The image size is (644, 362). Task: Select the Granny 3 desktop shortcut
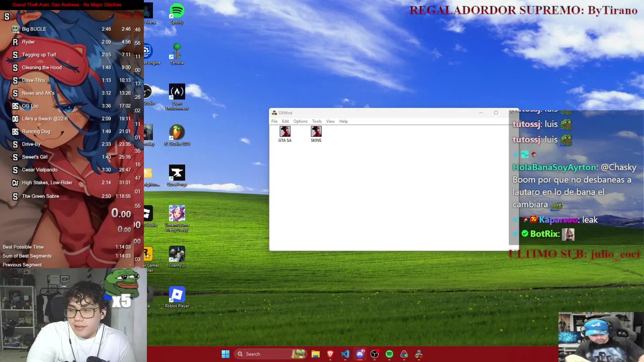point(177,257)
